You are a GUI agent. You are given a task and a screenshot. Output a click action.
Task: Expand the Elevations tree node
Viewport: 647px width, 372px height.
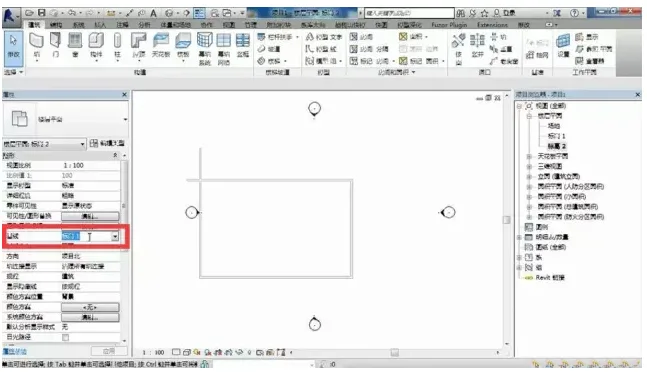tap(529, 177)
